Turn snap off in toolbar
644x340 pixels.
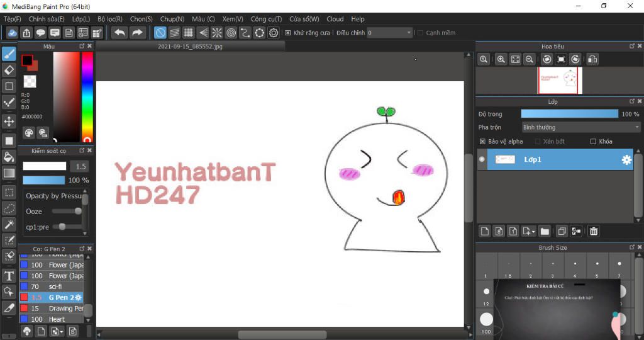(160, 33)
